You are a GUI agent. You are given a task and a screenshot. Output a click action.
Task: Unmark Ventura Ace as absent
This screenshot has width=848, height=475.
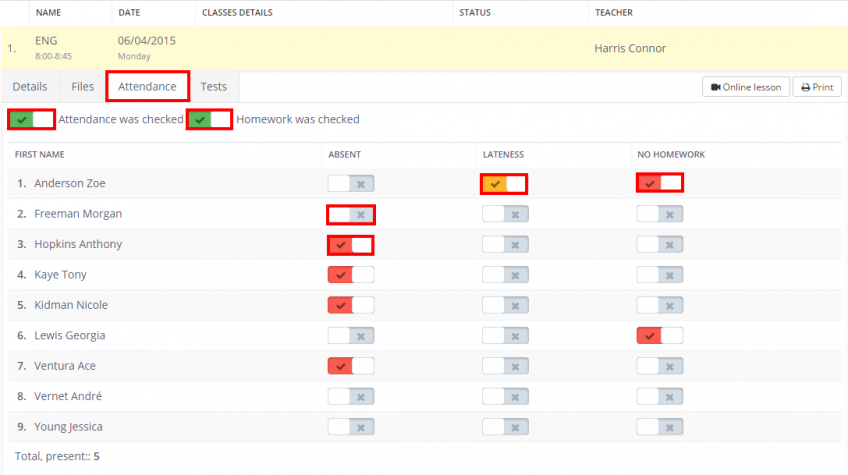[351, 366]
